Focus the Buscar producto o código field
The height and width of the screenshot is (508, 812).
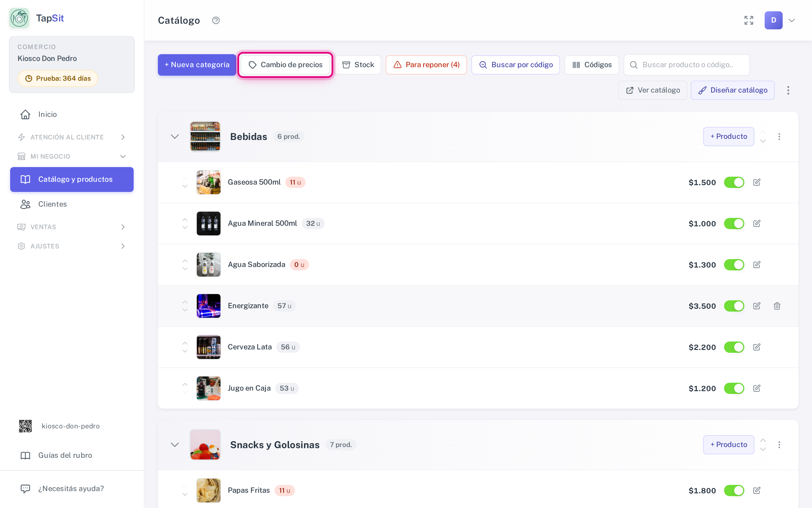(687, 65)
